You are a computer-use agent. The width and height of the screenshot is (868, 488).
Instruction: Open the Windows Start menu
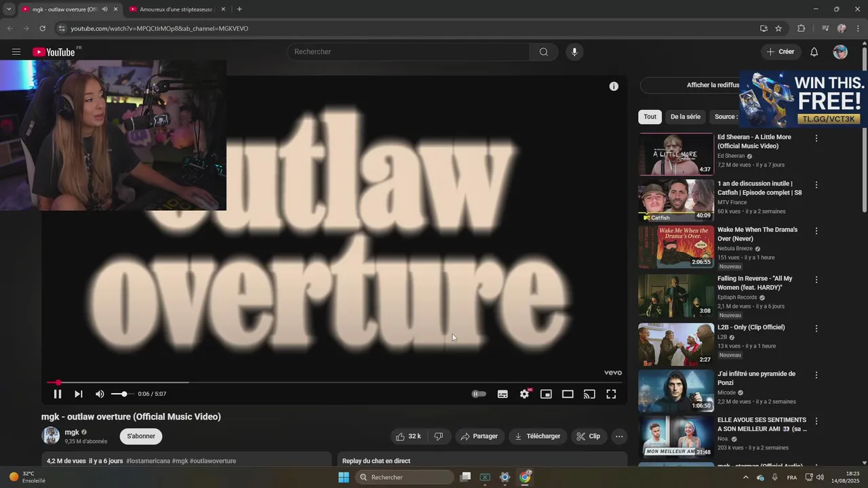(344, 477)
